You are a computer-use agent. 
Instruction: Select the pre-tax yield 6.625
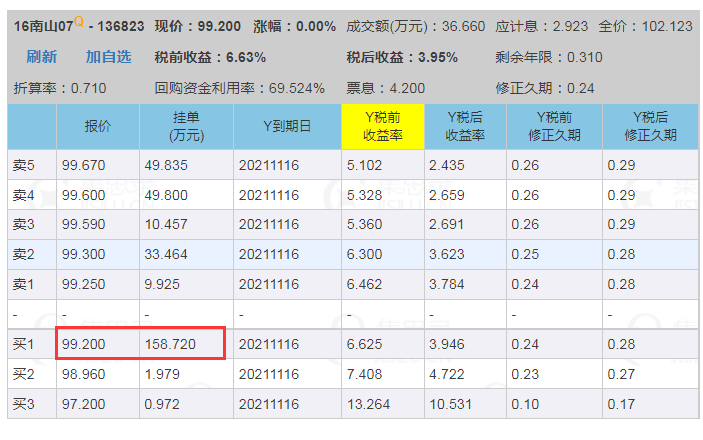tap(364, 344)
